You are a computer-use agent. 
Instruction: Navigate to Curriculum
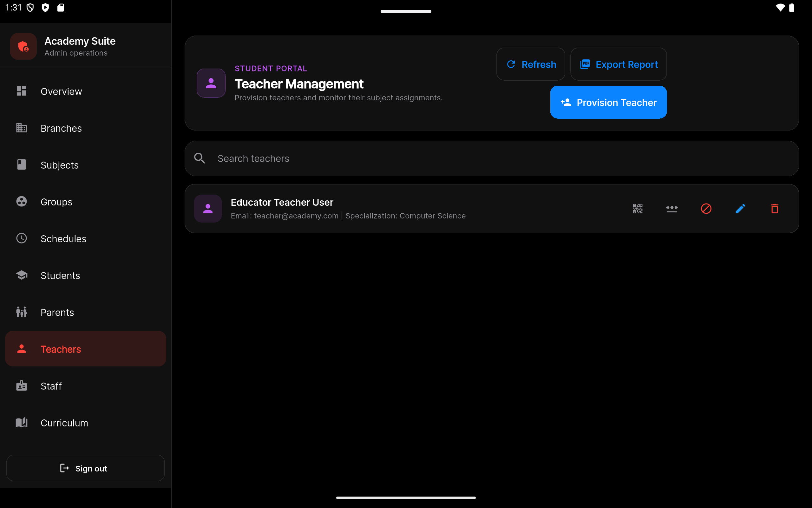pos(86,423)
